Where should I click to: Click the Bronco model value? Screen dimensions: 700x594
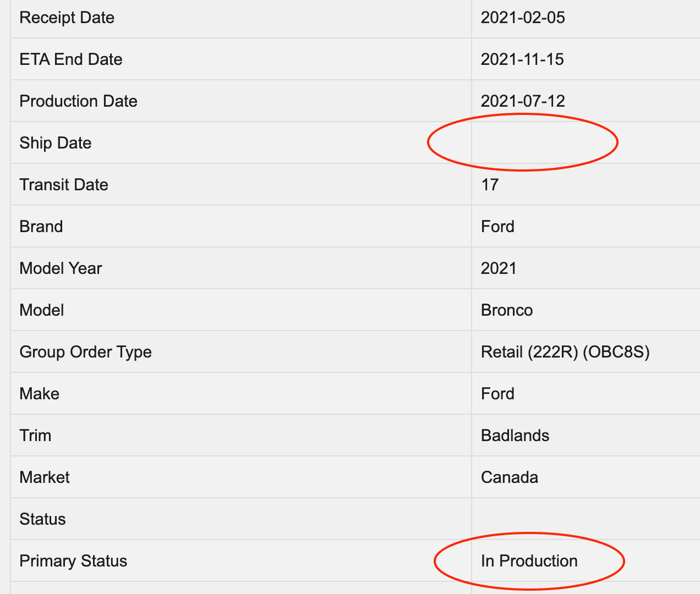point(507,310)
